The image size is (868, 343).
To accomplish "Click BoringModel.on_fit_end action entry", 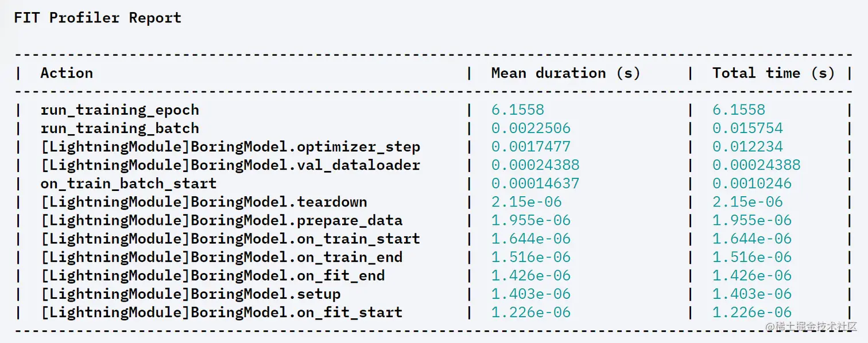I will (212, 275).
